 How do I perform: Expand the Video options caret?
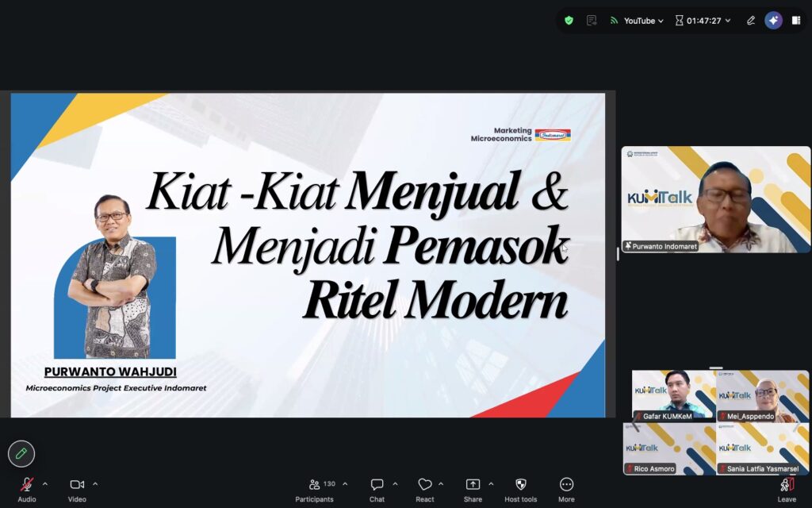coord(95,484)
